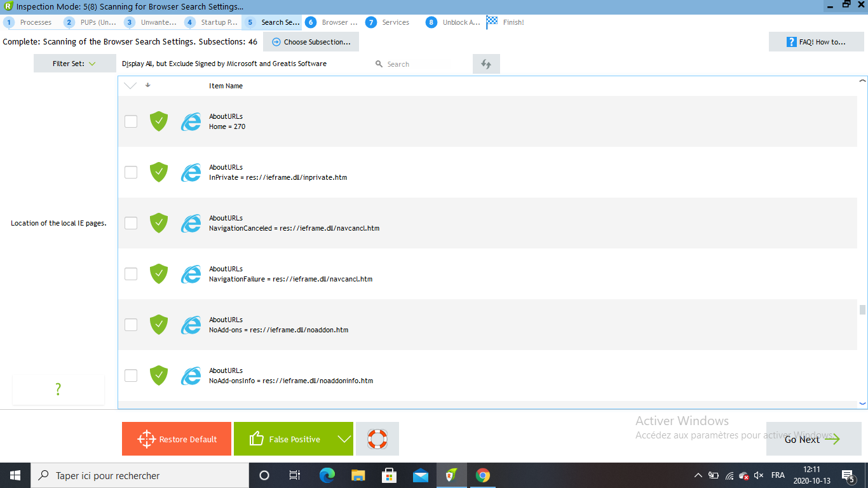Open Mail app from the taskbar
The width and height of the screenshot is (868, 488).
pyautogui.click(x=421, y=475)
